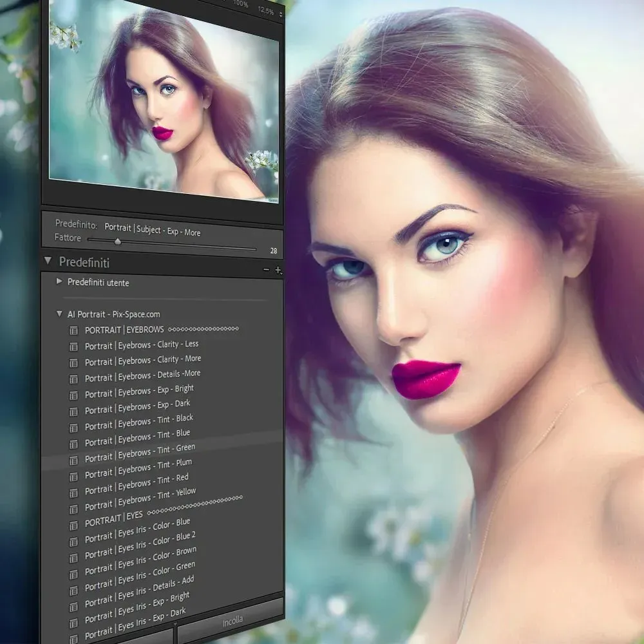Click the minus icon in Predefiniti header
This screenshot has height=644, width=644.
[267, 271]
